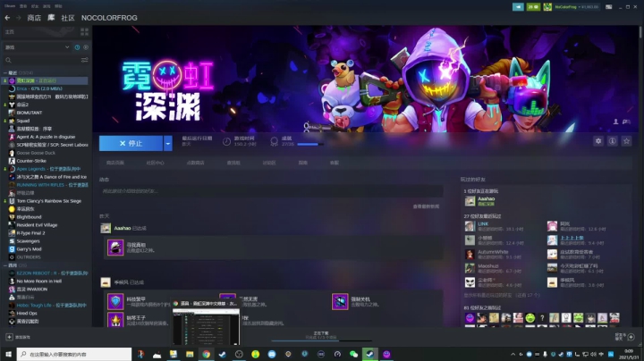
Task: Select Goose Goose Duck in library
Action: [36, 153]
